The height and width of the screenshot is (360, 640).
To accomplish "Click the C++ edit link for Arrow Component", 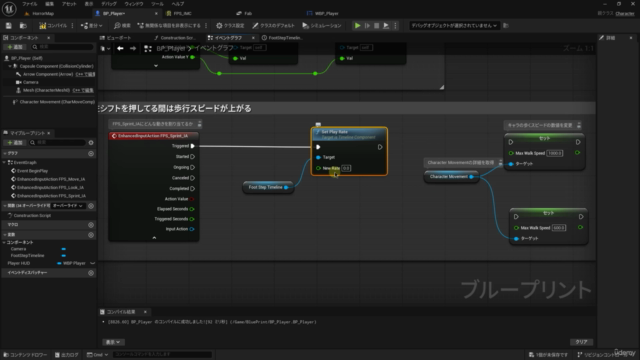I will point(85,74).
